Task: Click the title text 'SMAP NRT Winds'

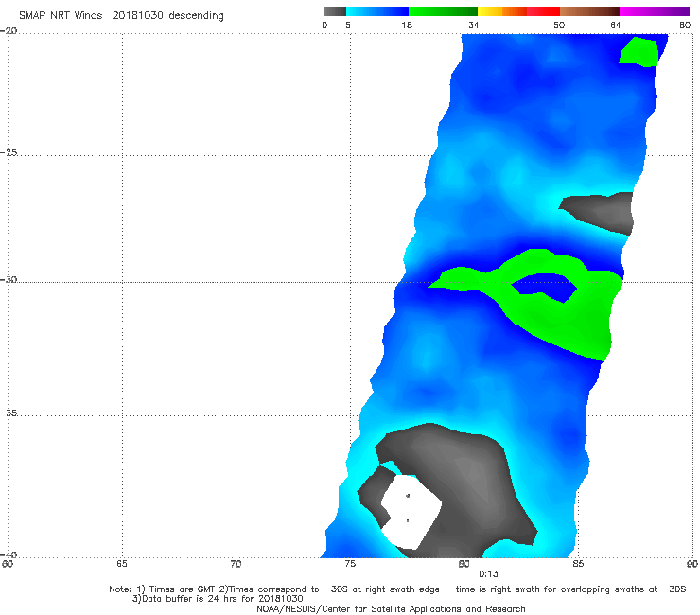Action: pos(61,15)
